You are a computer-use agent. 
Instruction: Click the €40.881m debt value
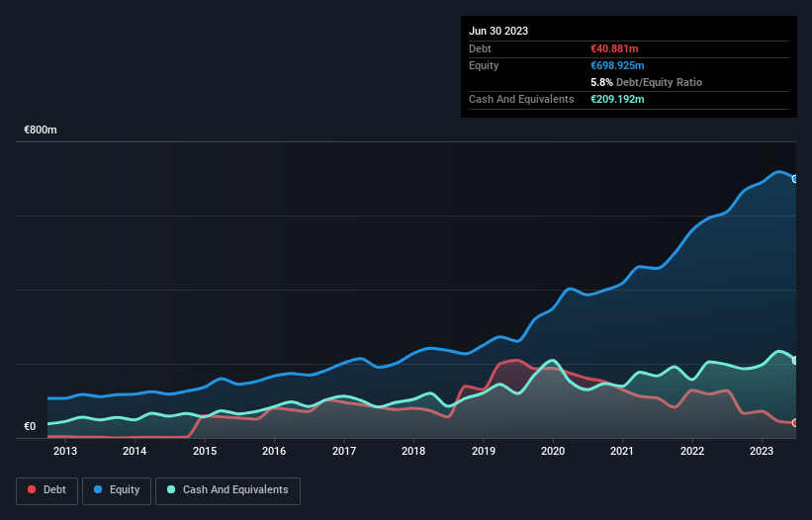point(614,48)
